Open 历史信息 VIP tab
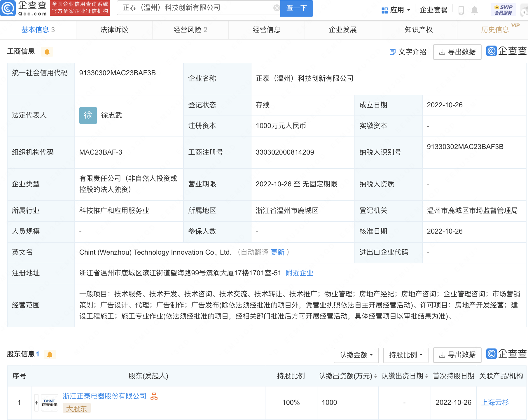Screen dimensions: 528x420 pos(495,30)
